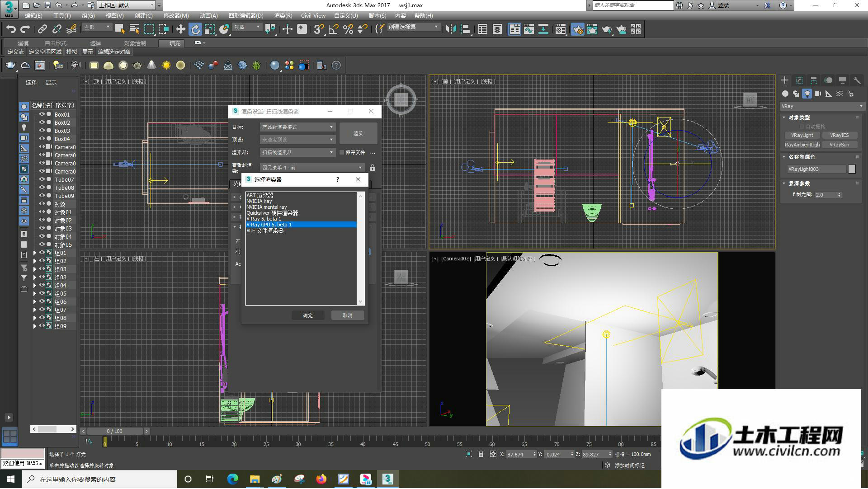Enable the 保存文件 checkbox
Image resolution: width=868 pixels, height=489 pixels.
pos(342,152)
